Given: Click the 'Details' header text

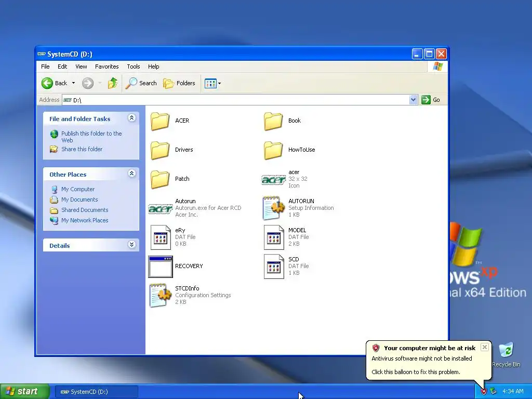Looking at the screenshot, I should 59,246.
